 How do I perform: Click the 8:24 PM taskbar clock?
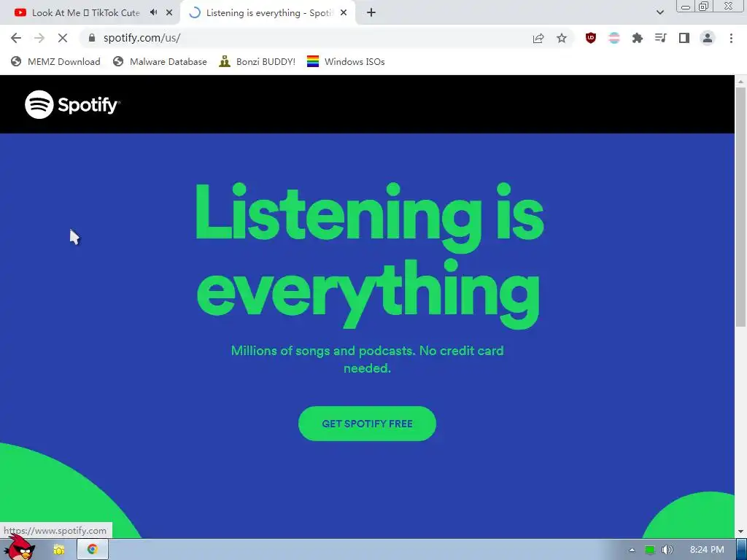(707, 550)
